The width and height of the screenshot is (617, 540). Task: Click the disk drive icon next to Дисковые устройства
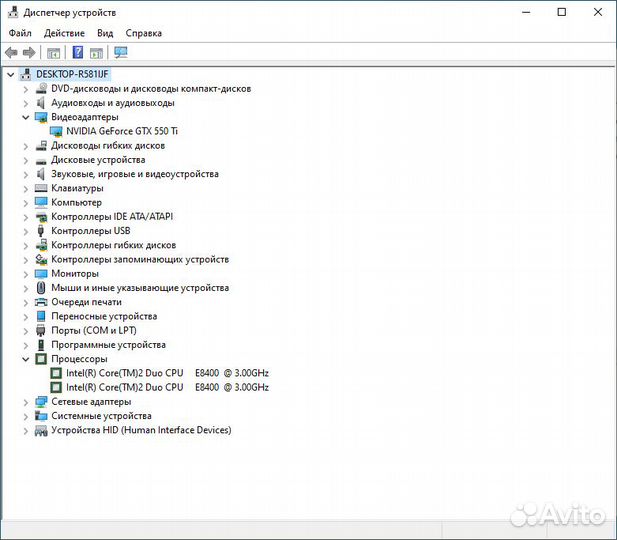click(x=41, y=161)
